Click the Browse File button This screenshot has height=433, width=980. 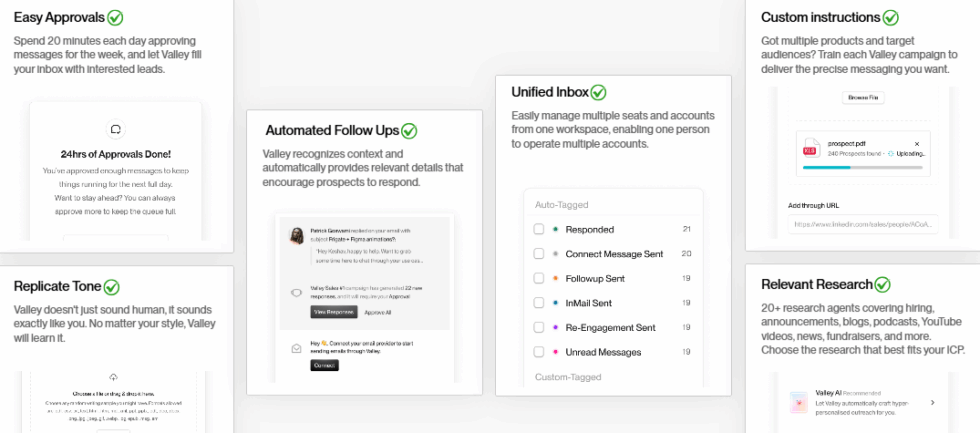(862, 97)
